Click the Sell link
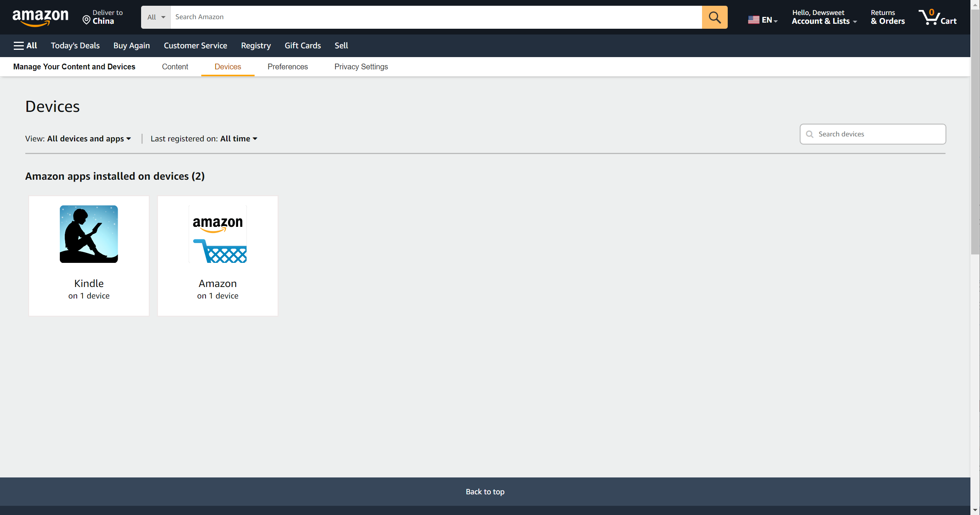 tap(341, 46)
